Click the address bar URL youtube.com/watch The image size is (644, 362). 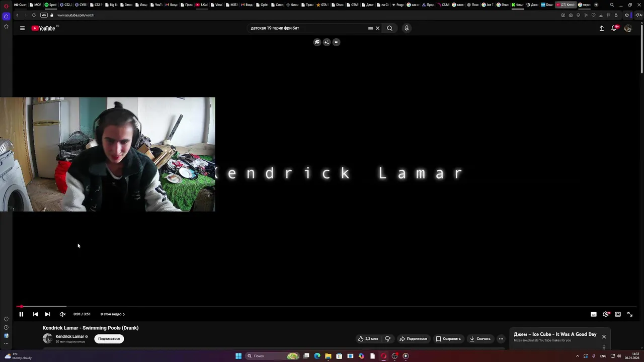coord(75,15)
